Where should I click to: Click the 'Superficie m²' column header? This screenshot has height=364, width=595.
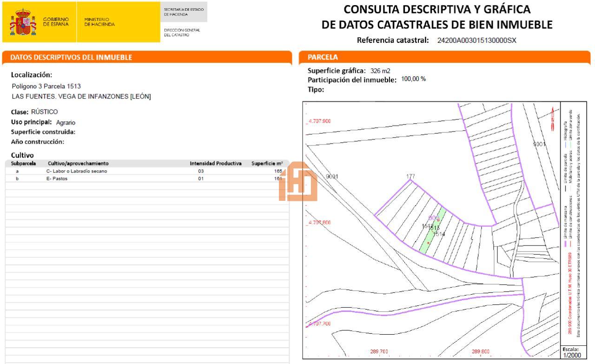coord(267,164)
